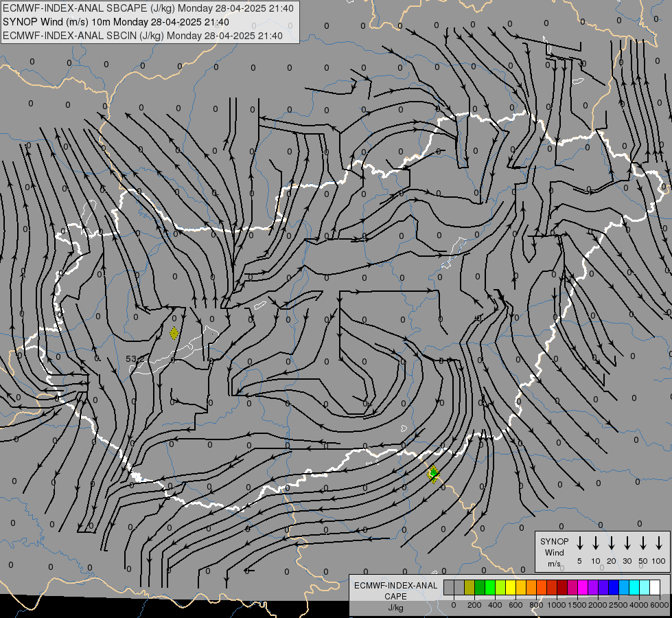Click the 4000 tick label on the CAPE scale

[x=639, y=605]
